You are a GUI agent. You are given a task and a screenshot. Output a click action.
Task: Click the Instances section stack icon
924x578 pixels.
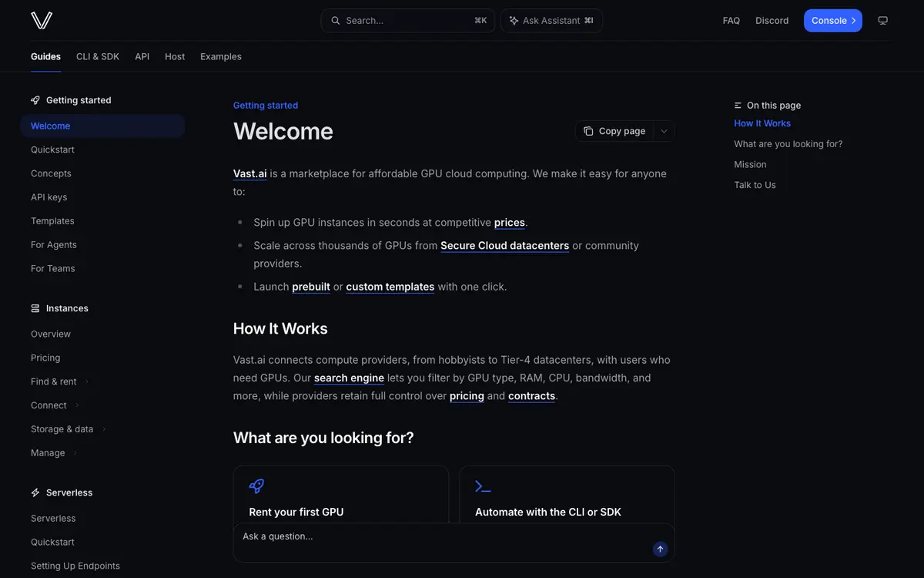35,308
